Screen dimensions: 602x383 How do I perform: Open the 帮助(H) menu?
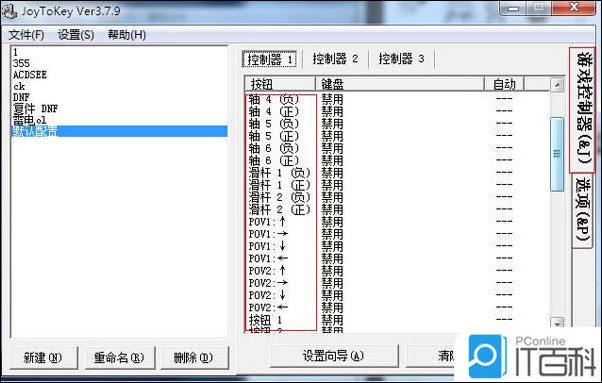126,35
